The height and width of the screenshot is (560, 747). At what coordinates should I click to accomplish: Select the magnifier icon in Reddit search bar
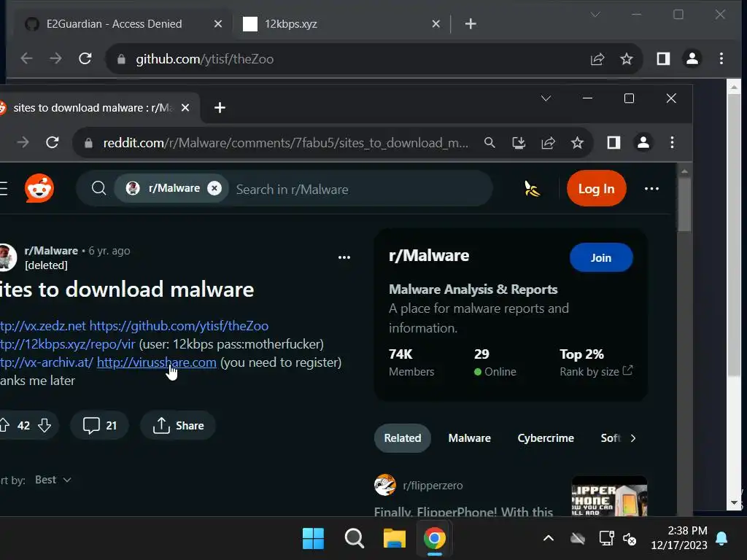point(98,189)
